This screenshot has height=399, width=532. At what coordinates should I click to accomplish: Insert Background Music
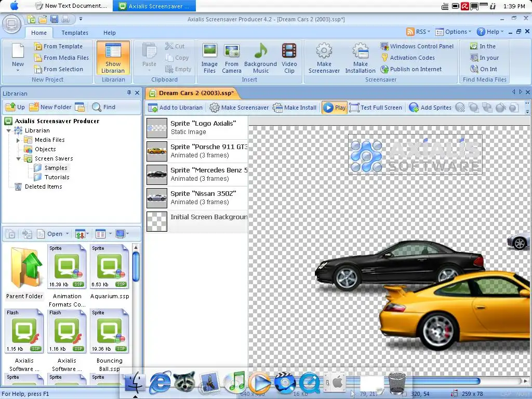(x=261, y=58)
